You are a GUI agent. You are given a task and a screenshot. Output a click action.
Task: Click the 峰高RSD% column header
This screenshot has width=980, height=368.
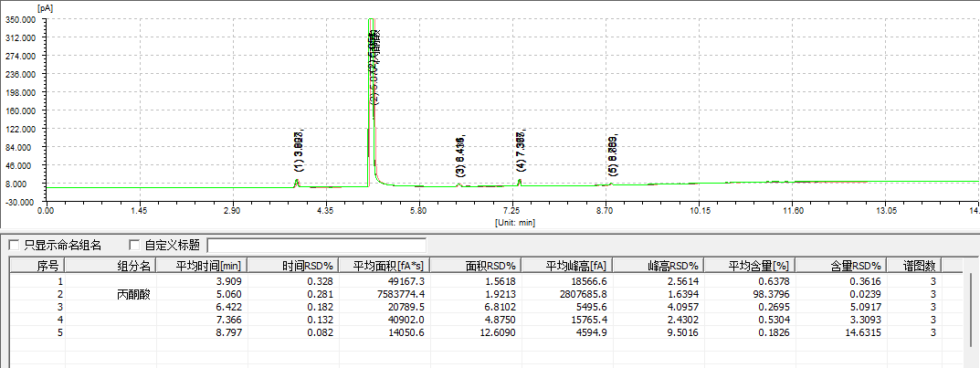click(x=658, y=266)
